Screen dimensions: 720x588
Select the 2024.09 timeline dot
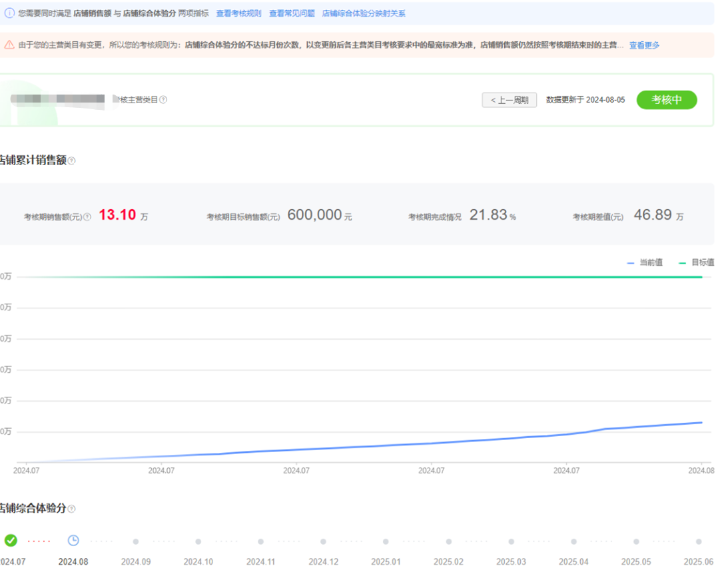click(136, 542)
